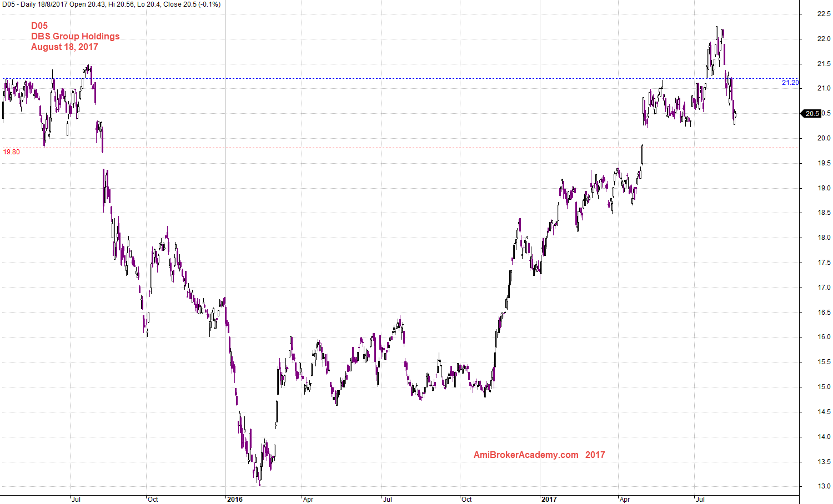The height and width of the screenshot is (504, 833).
Task: Click the chart title line with OHLC data
Action: [111, 4]
